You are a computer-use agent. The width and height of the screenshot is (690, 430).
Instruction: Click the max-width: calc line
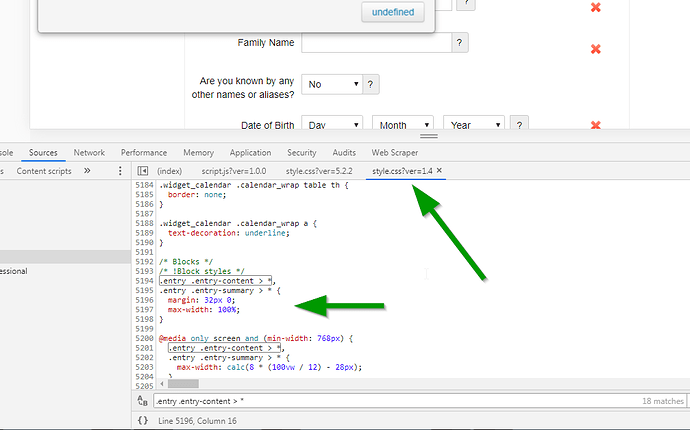tap(269, 367)
